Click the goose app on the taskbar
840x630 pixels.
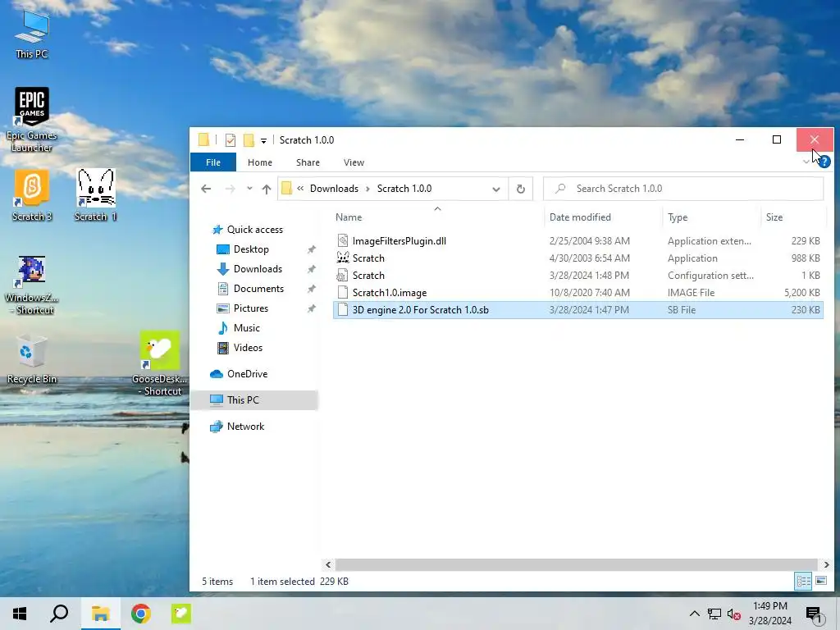click(181, 614)
